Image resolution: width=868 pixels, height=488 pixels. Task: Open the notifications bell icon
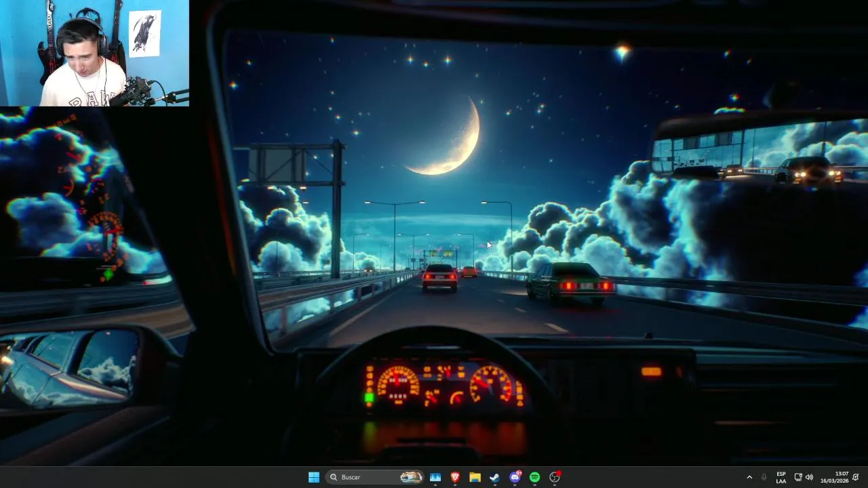click(856, 477)
